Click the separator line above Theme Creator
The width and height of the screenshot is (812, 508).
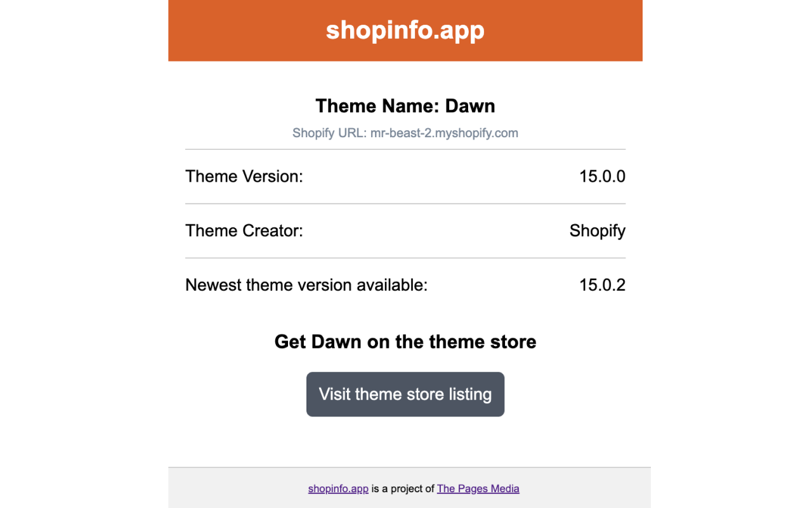pyautogui.click(x=405, y=203)
